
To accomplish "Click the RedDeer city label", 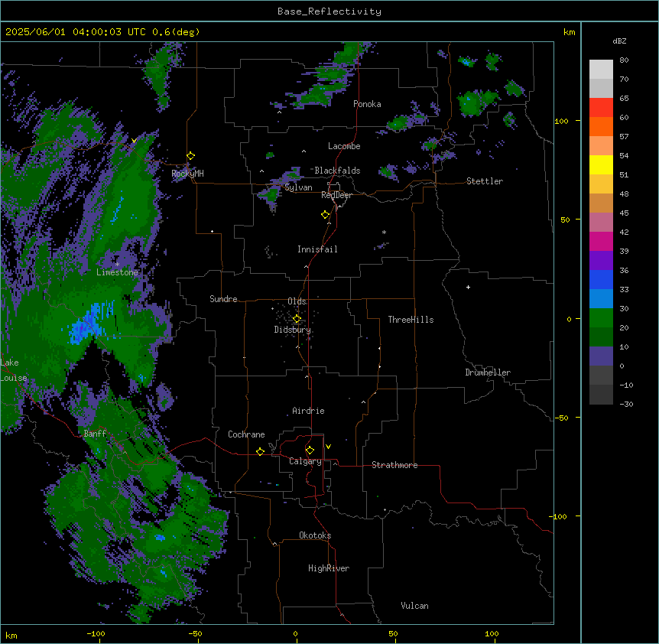I will point(337,195).
